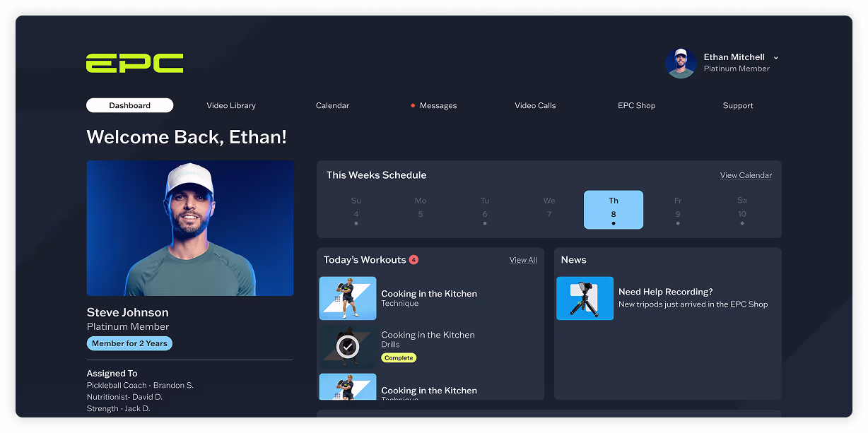Select Saturday 10 in the weekly schedule
The image size is (868, 433).
[x=741, y=210]
